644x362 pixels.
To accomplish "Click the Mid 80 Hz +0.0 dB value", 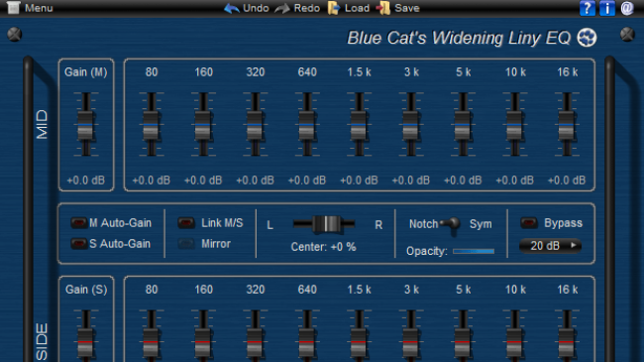I will click(x=152, y=181).
